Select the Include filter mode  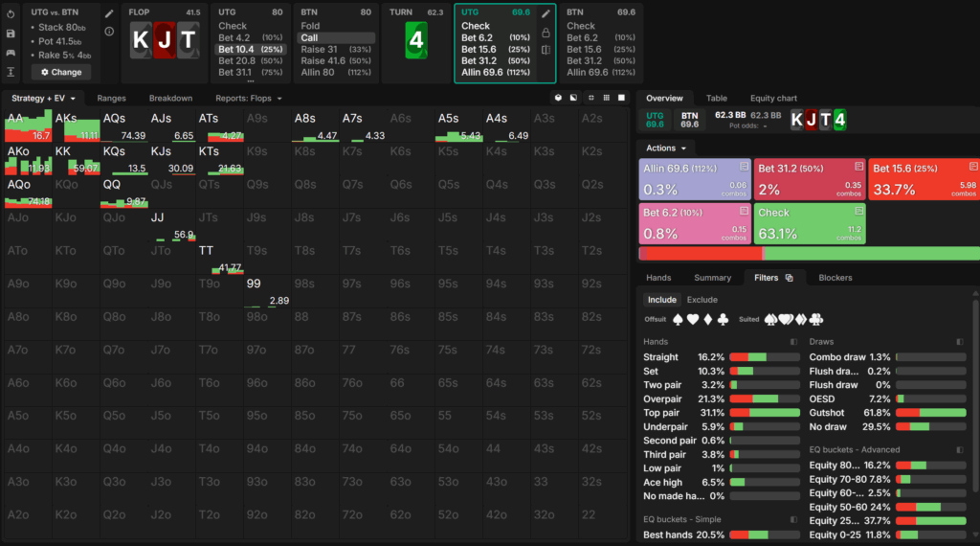click(661, 300)
